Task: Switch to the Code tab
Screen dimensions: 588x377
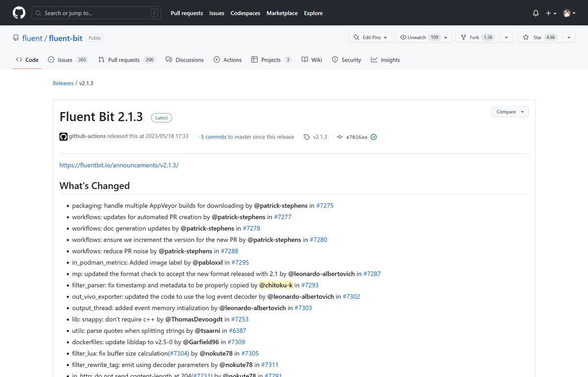Action: click(x=27, y=60)
